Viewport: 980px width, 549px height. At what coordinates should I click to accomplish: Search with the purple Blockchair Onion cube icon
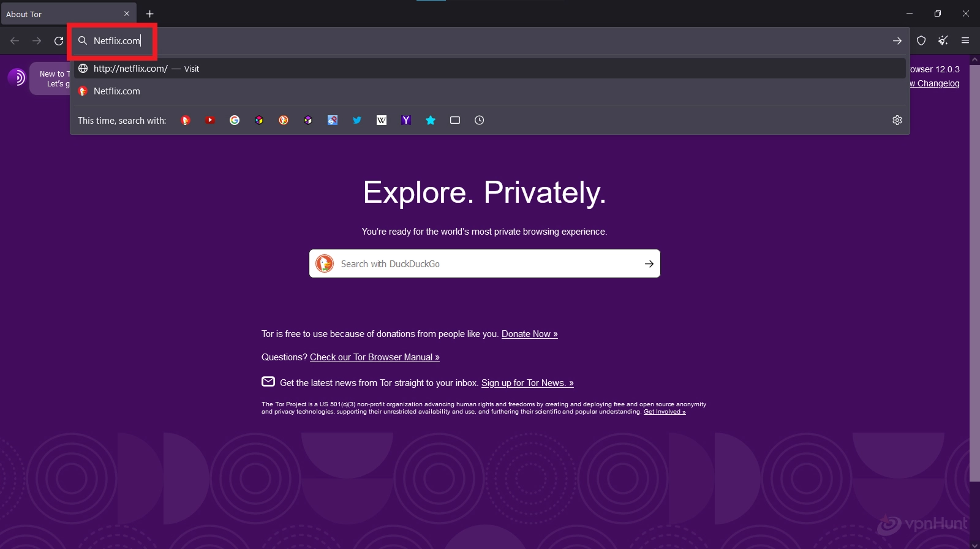[x=308, y=120]
